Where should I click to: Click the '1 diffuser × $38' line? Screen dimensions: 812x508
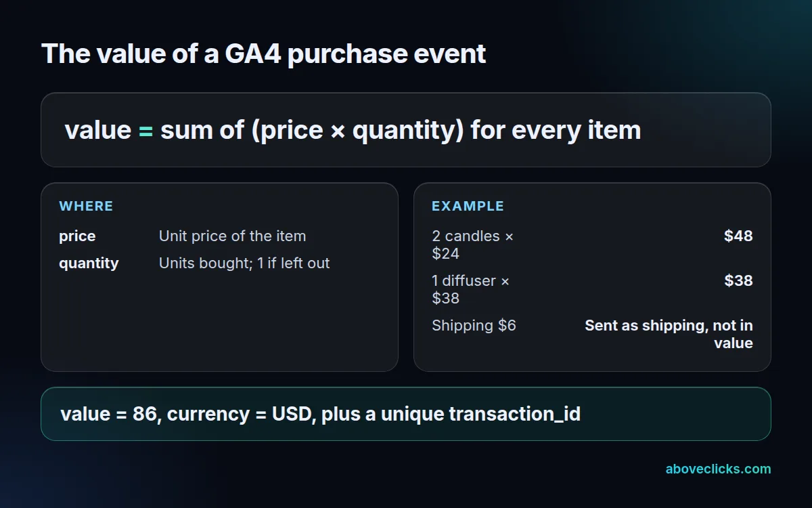(x=471, y=289)
